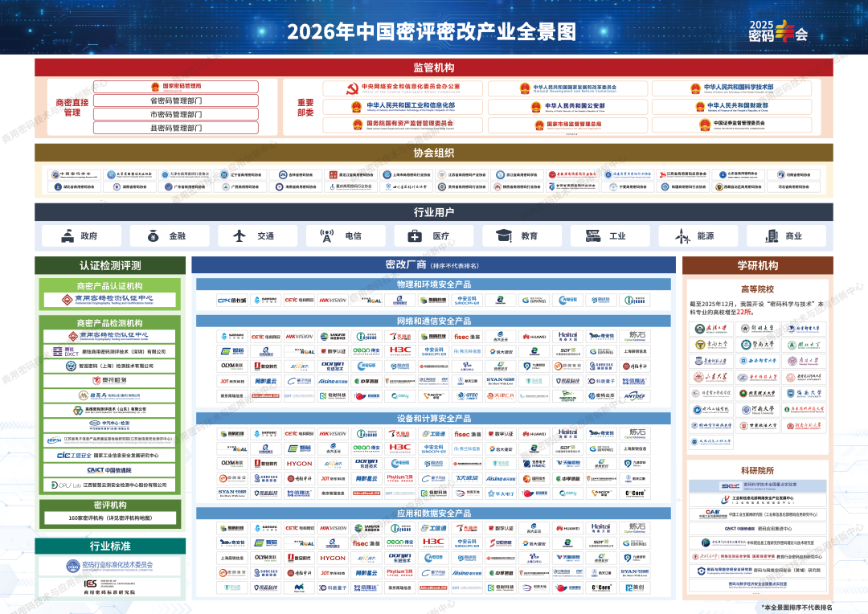Click the OTEC logo in network section
868x614 pixels.
tap(468, 396)
